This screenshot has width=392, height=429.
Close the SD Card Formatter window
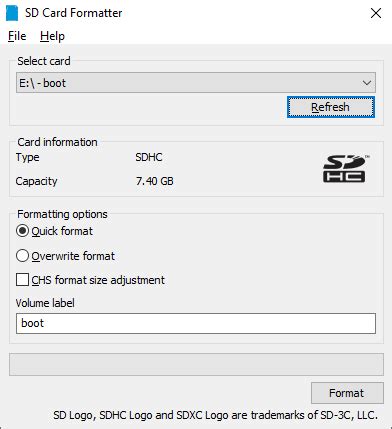[376, 13]
